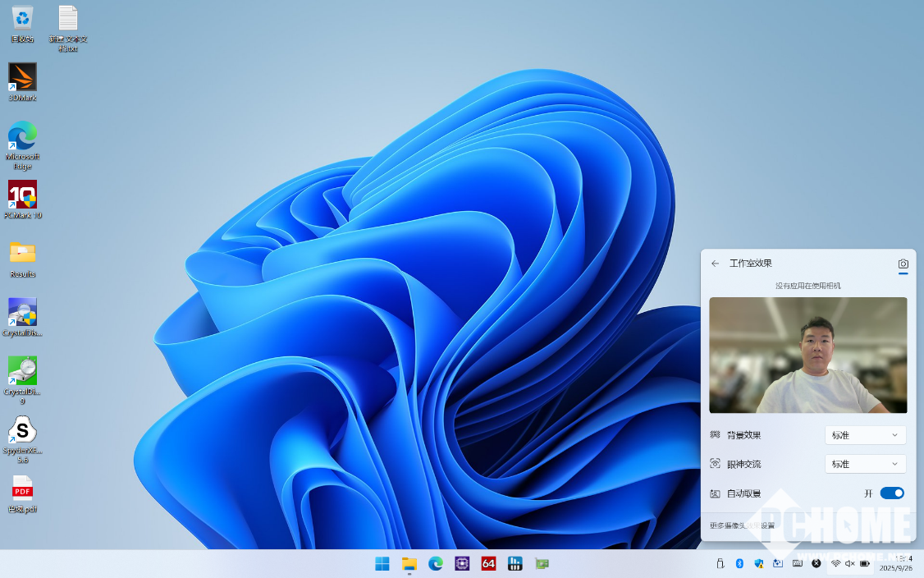Open File Explorer from the taskbar
This screenshot has height=578, width=924.
point(409,563)
